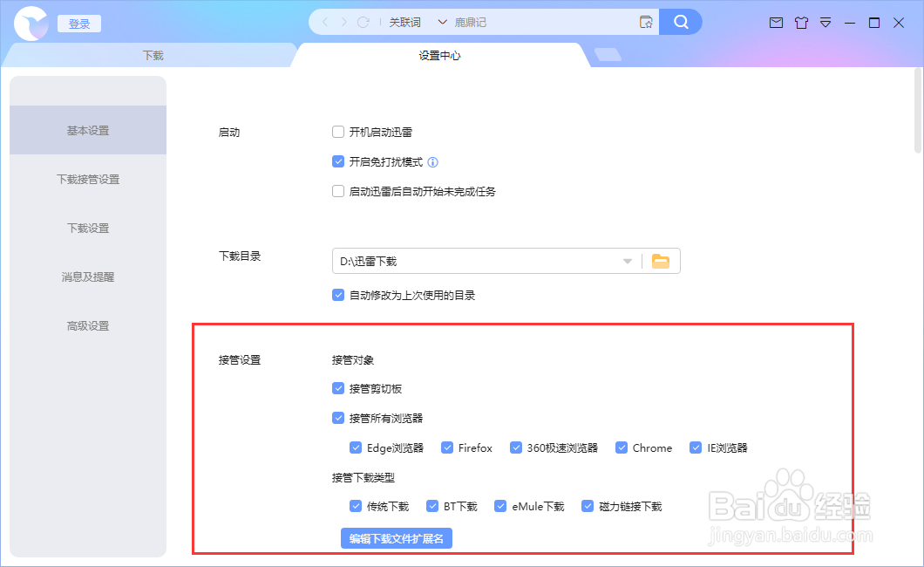Toggle 接管剪切板 checkbox
The image size is (924, 567).
pyautogui.click(x=338, y=388)
